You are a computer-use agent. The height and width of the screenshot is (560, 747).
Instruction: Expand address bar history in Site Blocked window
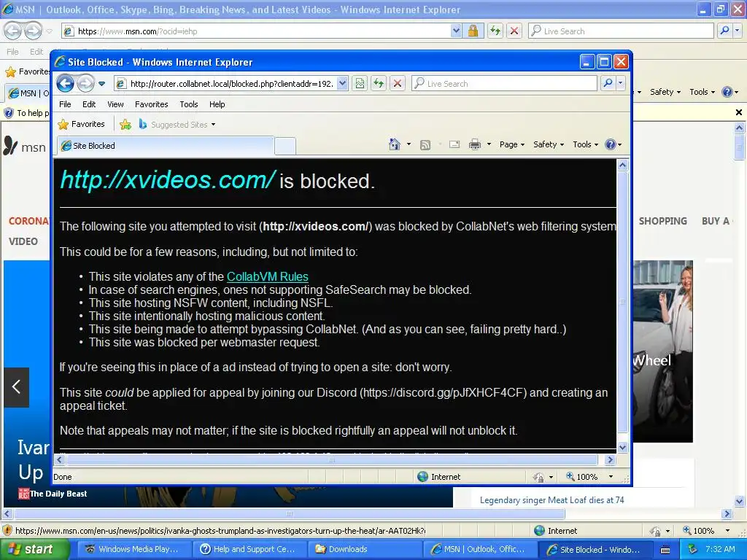point(342,84)
